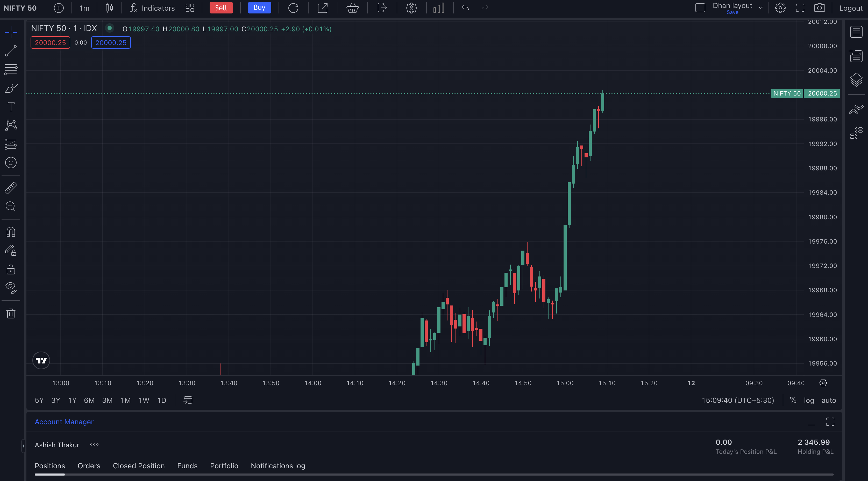Viewport: 868px width, 481px height.
Task: Click the add symbol plus icon
Action: (59, 8)
